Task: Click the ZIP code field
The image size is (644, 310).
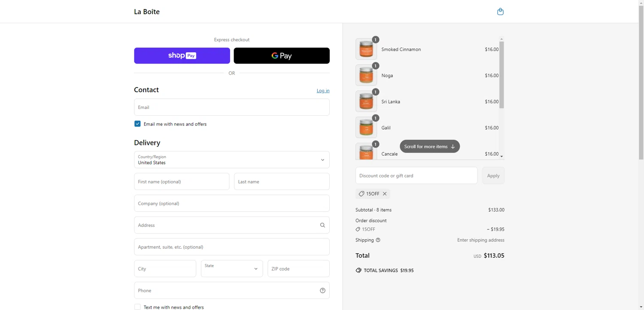Action: [x=298, y=269]
